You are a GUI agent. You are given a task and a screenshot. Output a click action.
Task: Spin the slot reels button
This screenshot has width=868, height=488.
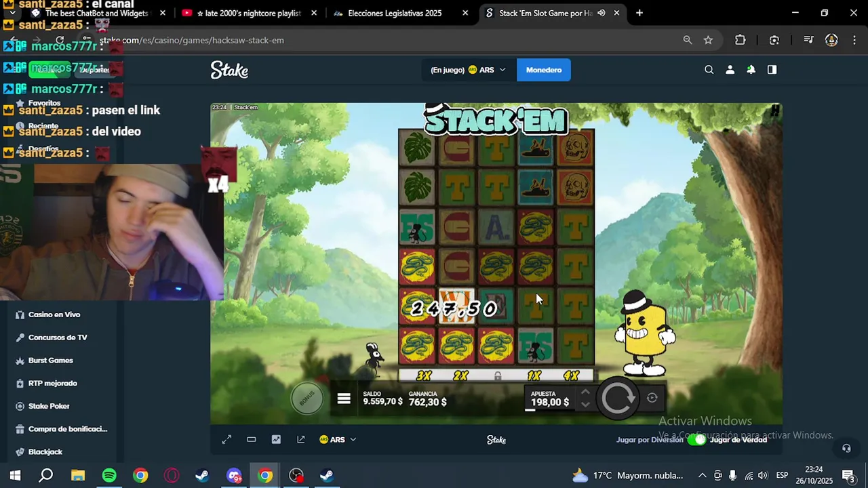tap(618, 398)
